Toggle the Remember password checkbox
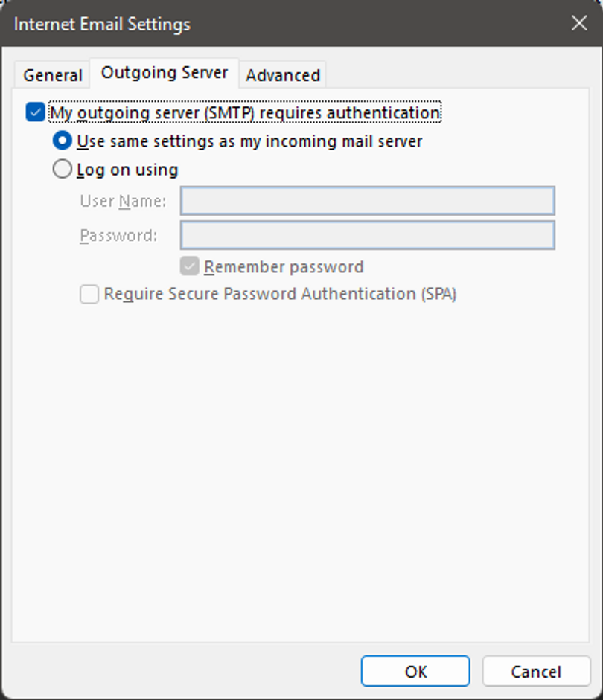The width and height of the screenshot is (603, 700). tap(190, 266)
